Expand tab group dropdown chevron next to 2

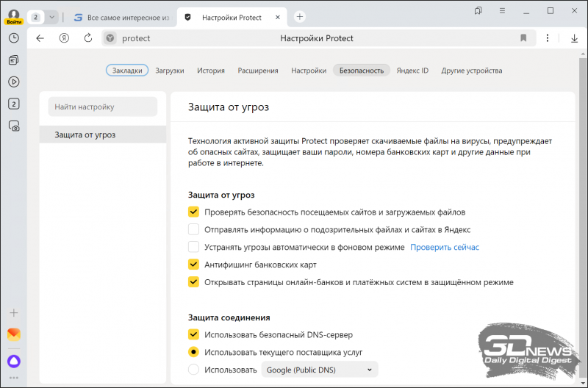[51, 17]
